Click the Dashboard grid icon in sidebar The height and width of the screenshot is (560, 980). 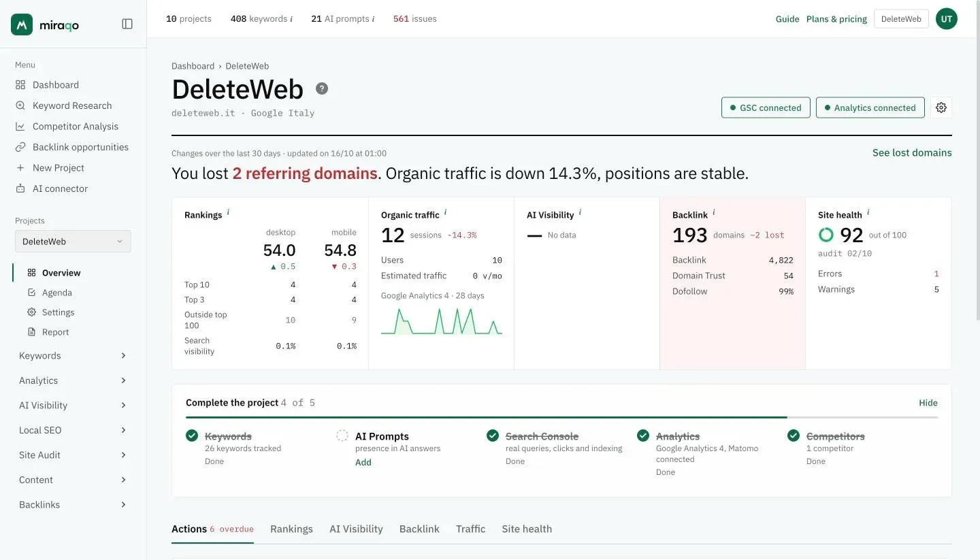[x=20, y=85]
